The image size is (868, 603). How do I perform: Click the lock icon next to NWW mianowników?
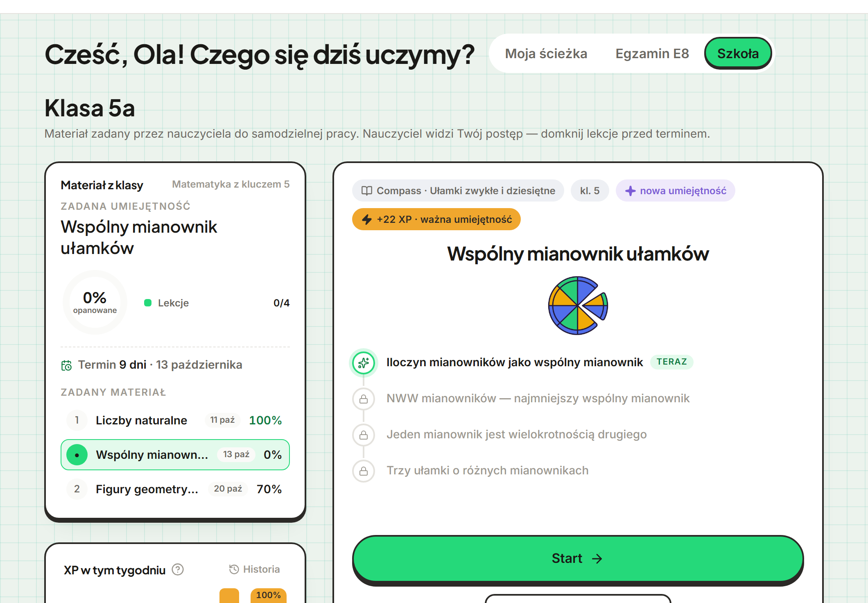coord(364,399)
